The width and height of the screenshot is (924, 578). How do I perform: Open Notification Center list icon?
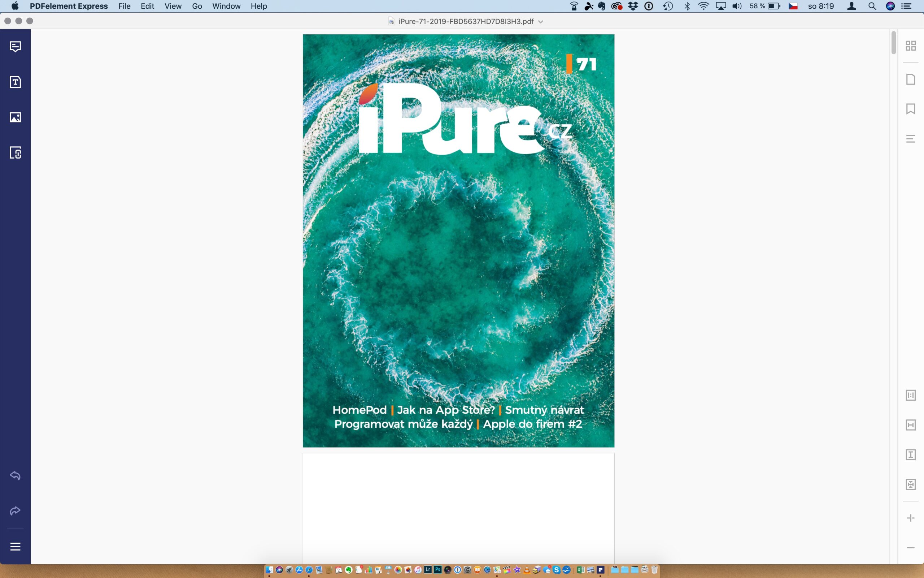point(906,6)
